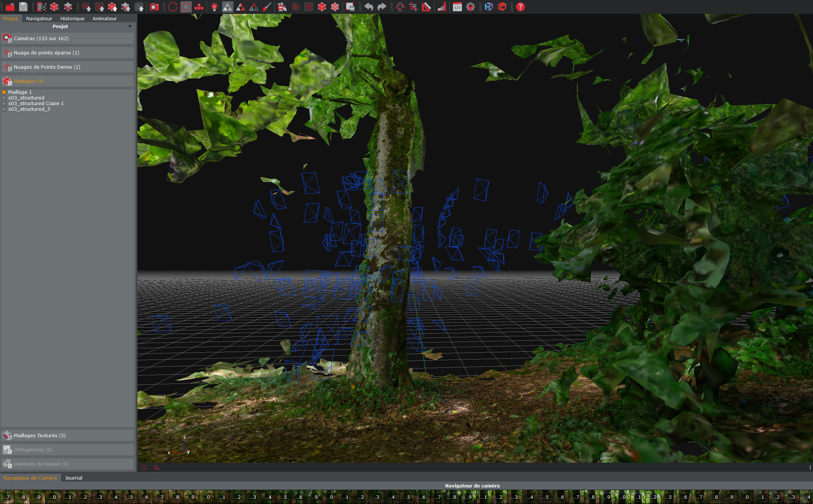The image size is (813, 504).
Task: Check the s03_structured_5 mesh checkbox
Action: (4, 109)
